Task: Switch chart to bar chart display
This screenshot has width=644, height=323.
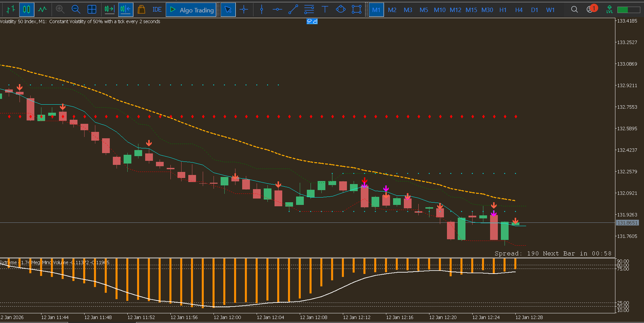Action: click(x=11, y=9)
